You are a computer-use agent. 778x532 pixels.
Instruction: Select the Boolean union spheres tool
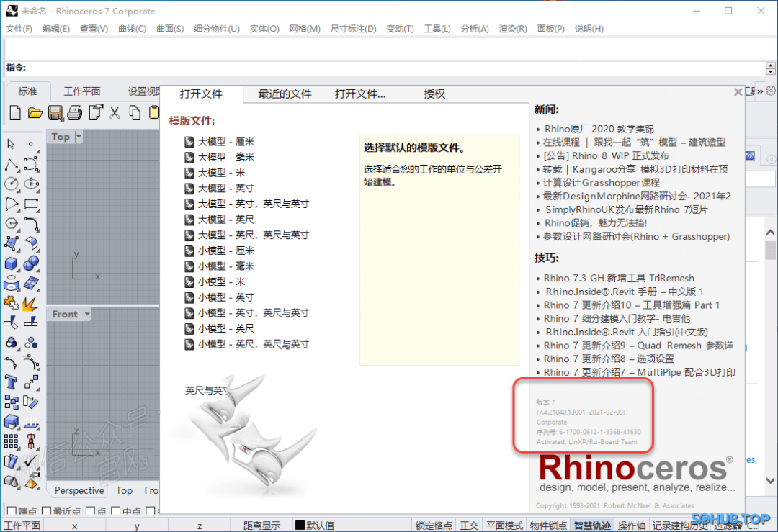[31, 263]
